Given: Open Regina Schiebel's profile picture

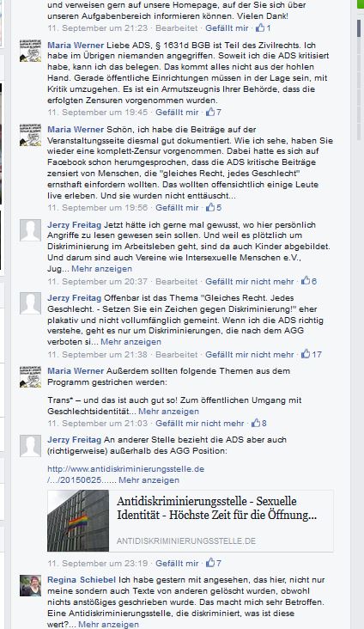Looking at the screenshot, I should tap(30, 586).
